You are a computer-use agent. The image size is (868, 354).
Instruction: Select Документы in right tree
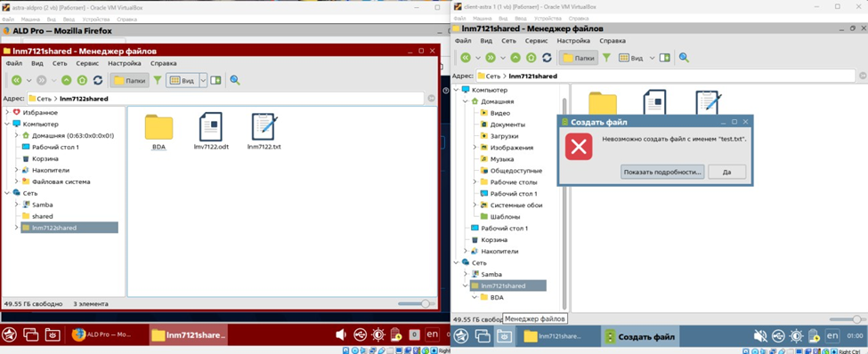(503, 125)
